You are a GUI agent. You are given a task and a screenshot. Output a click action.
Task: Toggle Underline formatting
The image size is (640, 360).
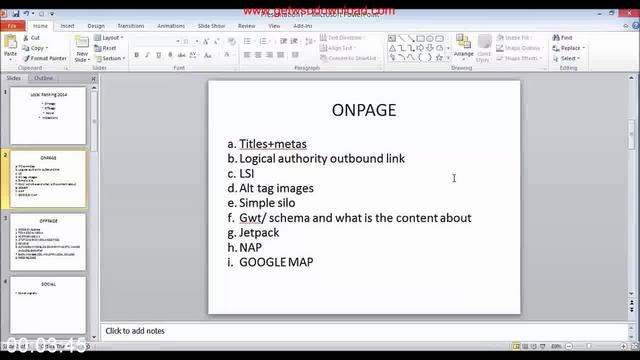click(x=158, y=55)
